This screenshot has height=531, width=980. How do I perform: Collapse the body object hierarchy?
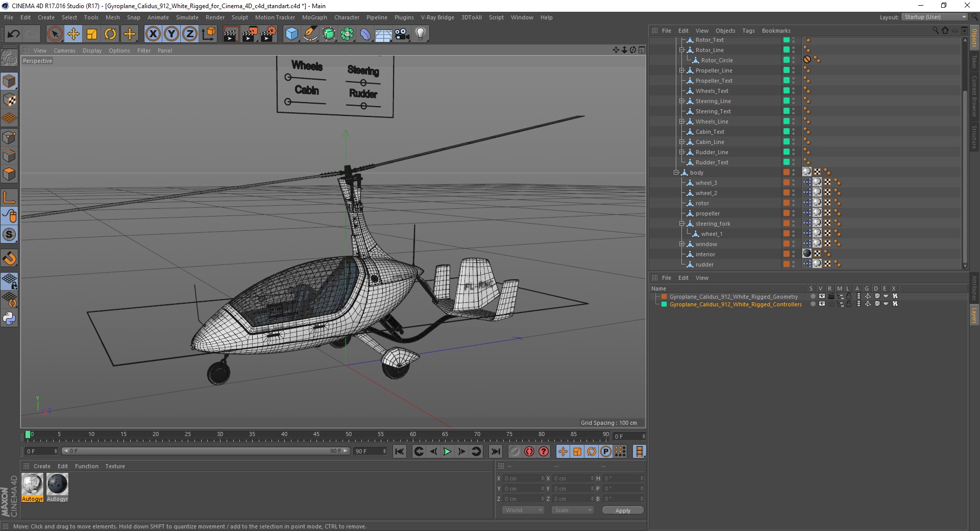coord(676,173)
